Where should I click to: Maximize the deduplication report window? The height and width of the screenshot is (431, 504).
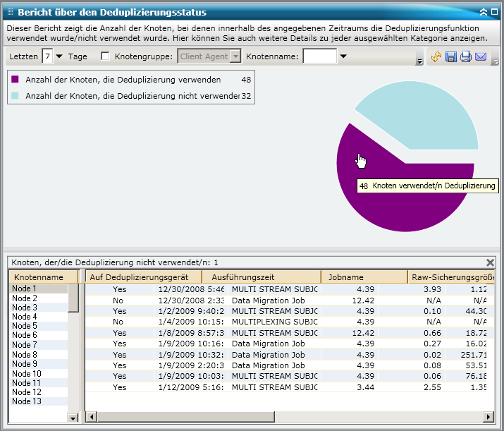494,12
